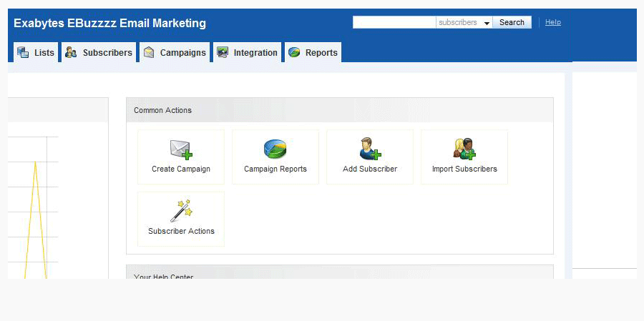Switch to the Lists tab

point(44,53)
